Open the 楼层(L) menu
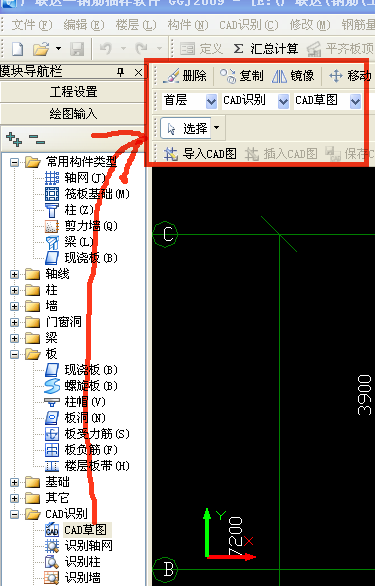This screenshot has width=375, height=586. pyautogui.click(x=136, y=25)
